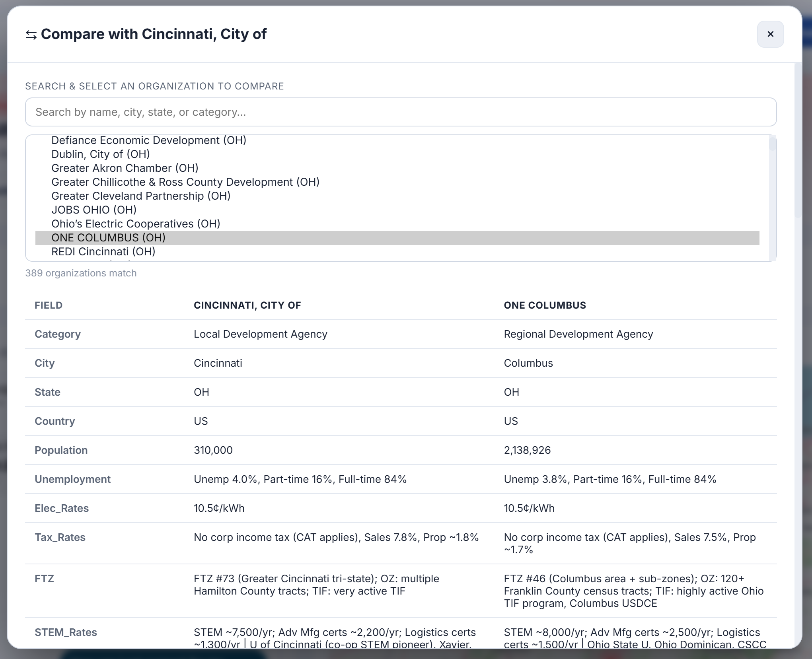812x659 pixels.
Task: Click the Unemp 3.8% cell
Action: click(610, 479)
